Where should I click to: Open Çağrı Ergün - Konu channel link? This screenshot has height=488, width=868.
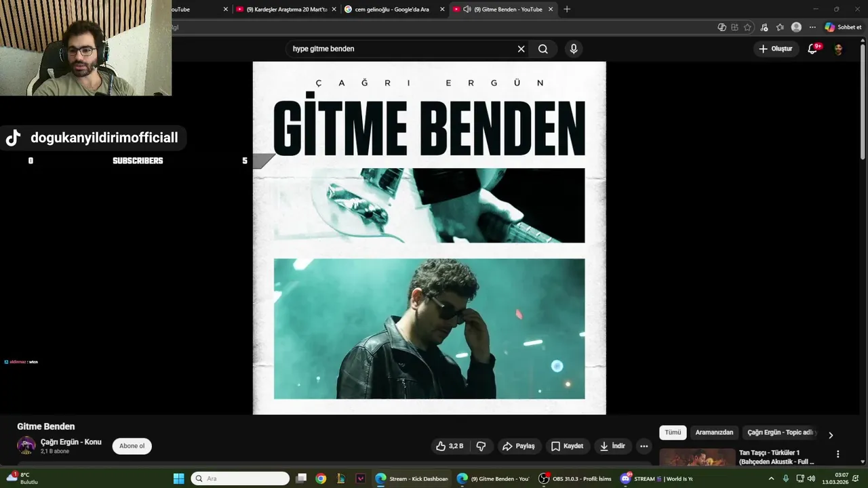click(71, 442)
